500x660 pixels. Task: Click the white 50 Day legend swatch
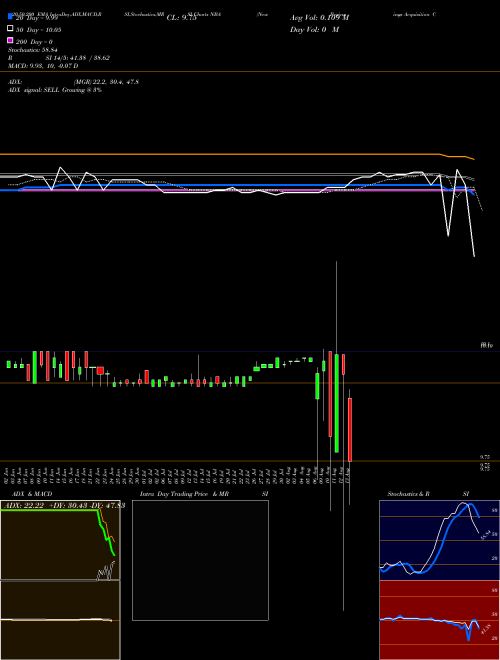tap(10, 29)
